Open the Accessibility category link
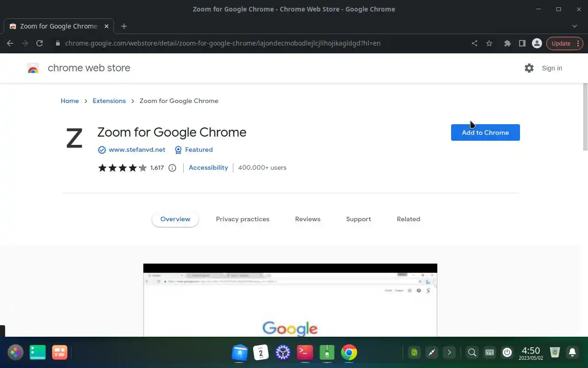Screen dimensions: 588x368 tap(208, 168)
